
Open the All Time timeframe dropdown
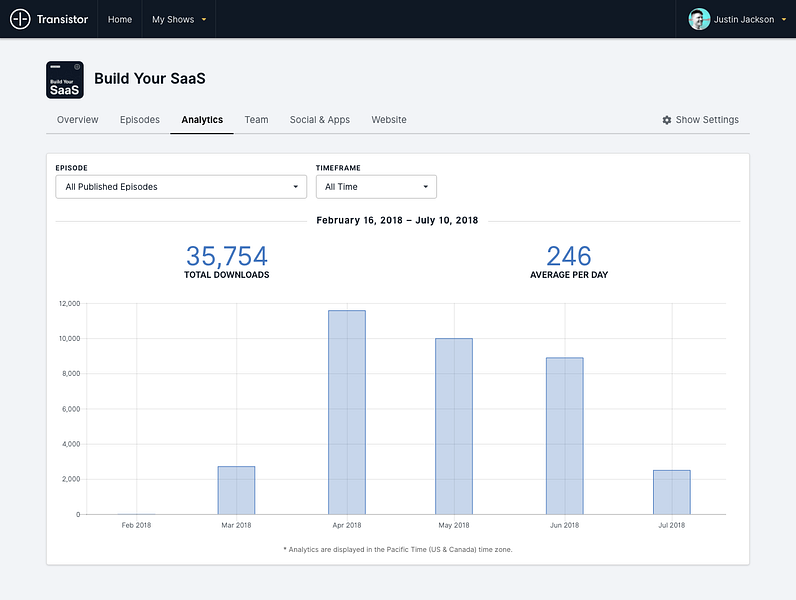pyautogui.click(x=376, y=187)
